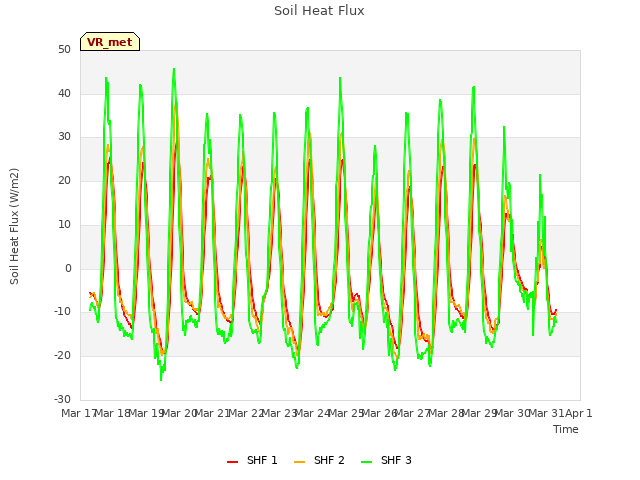Click the -10 y-axis tick label
The height and width of the screenshot is (480, 640).
62,311
